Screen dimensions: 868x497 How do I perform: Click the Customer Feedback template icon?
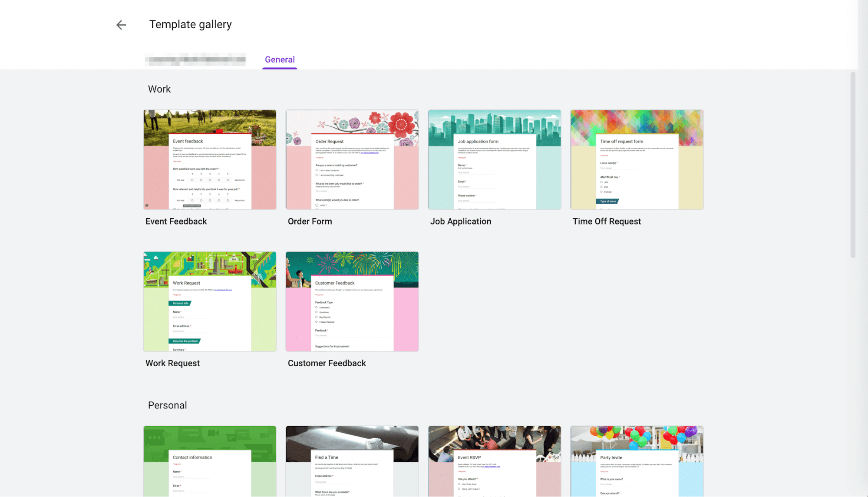(352, 302)
